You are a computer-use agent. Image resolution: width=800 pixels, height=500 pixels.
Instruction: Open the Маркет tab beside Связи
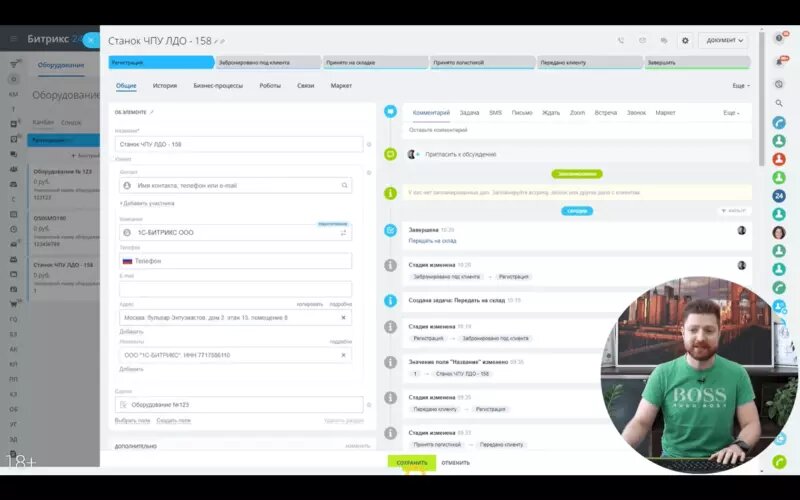341,86
